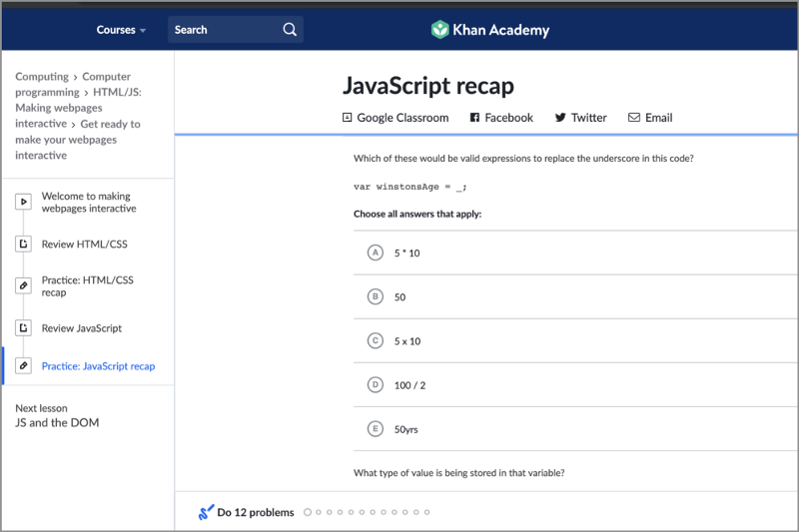Click into the Search input field

pyautogui.click(x=225, y=30)
